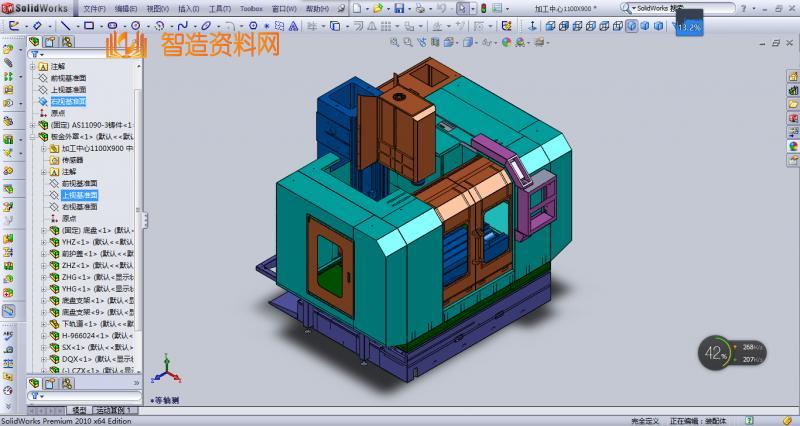Viewport: 800px width, 426px height.
Task: Toggle shaded with edges display style
Action: 630,26
